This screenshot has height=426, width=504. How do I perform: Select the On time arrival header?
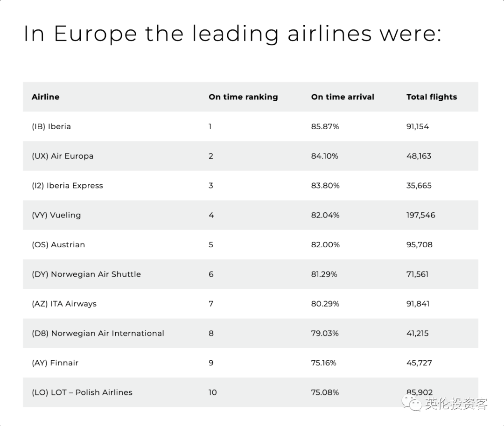pos(343,97)
